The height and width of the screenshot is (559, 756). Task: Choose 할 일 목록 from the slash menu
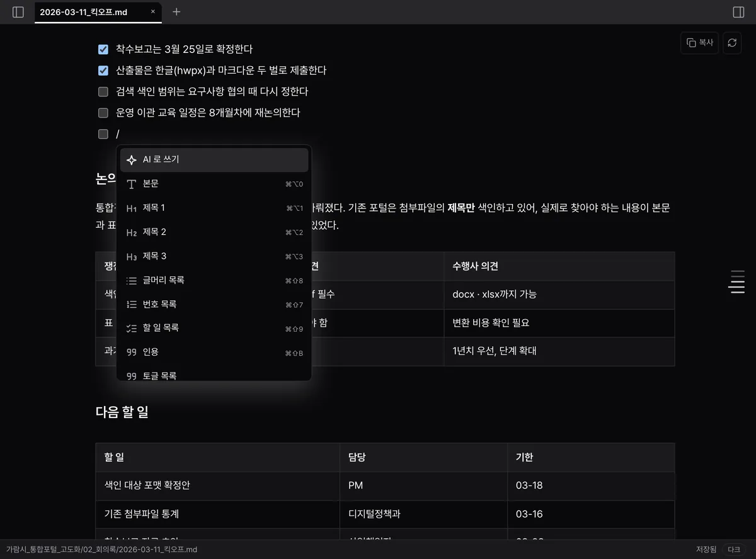214,328
